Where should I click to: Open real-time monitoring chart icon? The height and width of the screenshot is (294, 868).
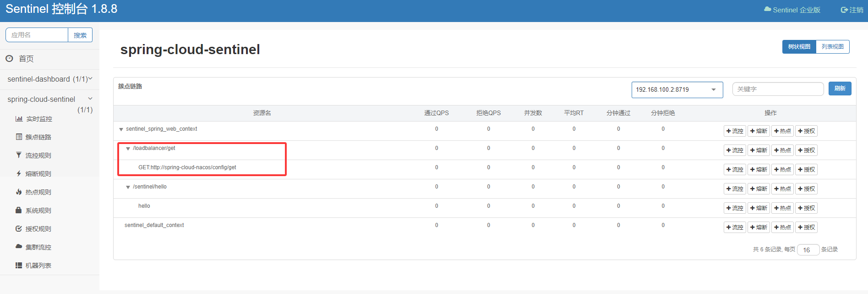19,119
